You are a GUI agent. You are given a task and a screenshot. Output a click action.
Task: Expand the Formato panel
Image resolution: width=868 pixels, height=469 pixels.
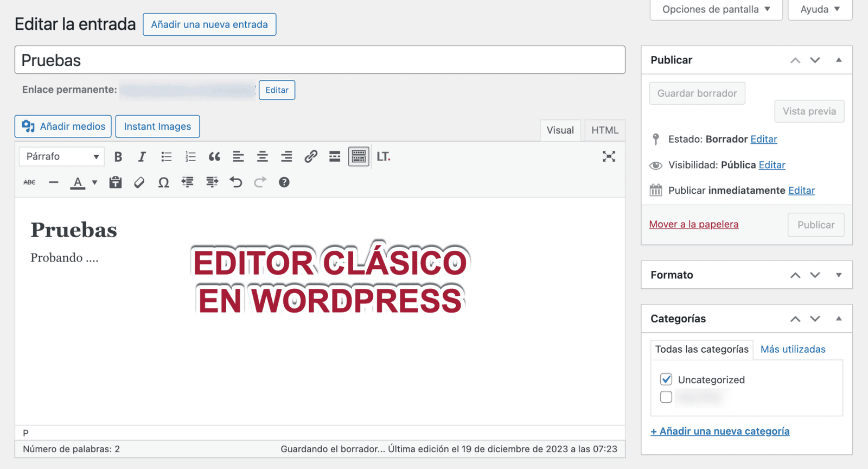point(839,275)
